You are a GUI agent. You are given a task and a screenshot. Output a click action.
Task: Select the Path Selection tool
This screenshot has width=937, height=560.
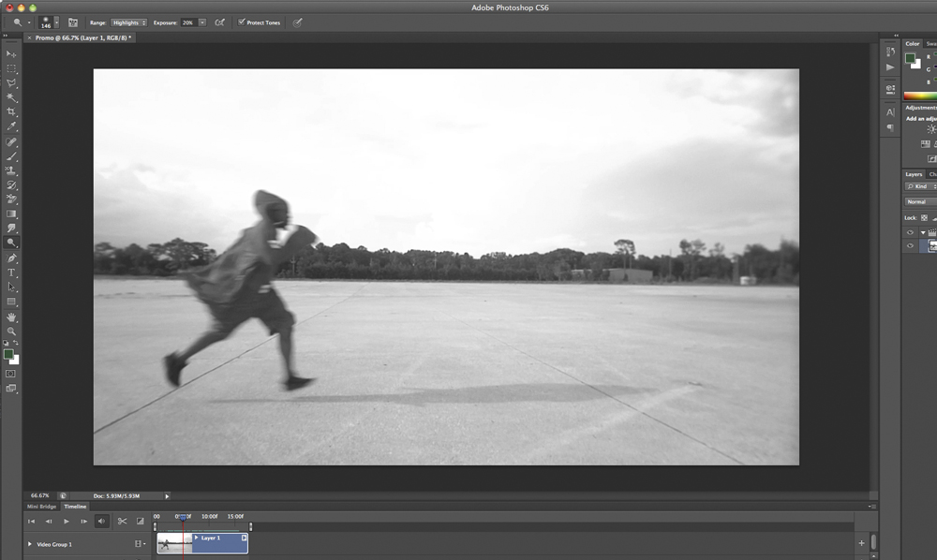coord(11,287)
